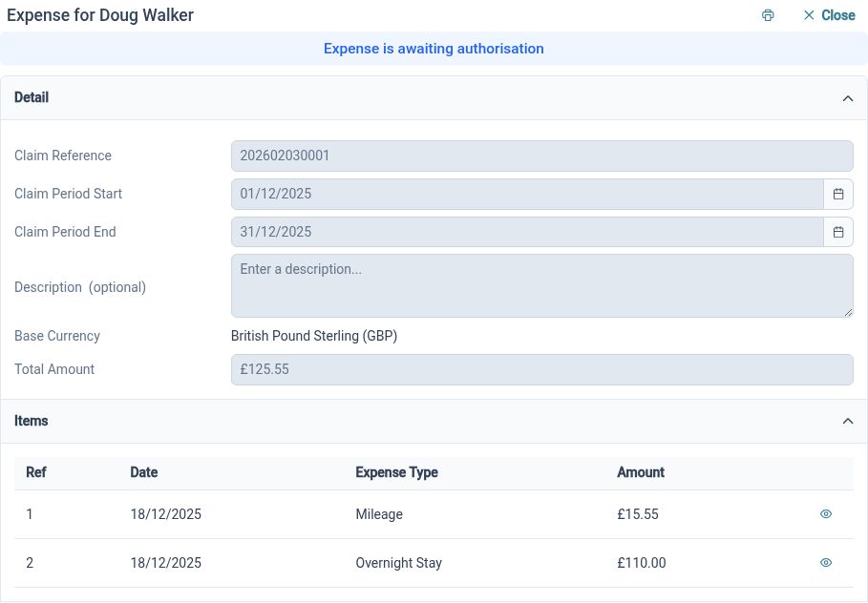
Task: Close the Doug Walker expense dialog
Action: (x=829, y=15)
